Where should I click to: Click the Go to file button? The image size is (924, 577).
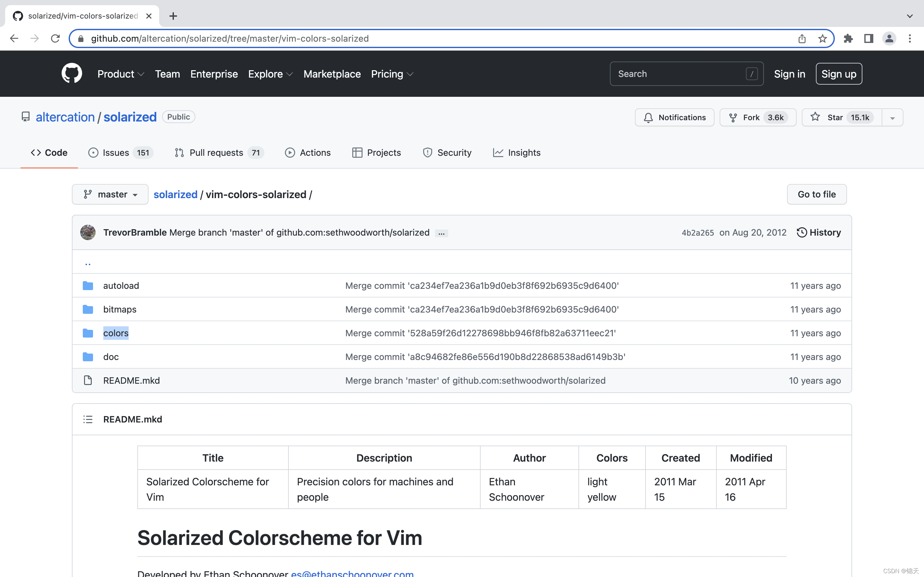(x=816, y=194)
